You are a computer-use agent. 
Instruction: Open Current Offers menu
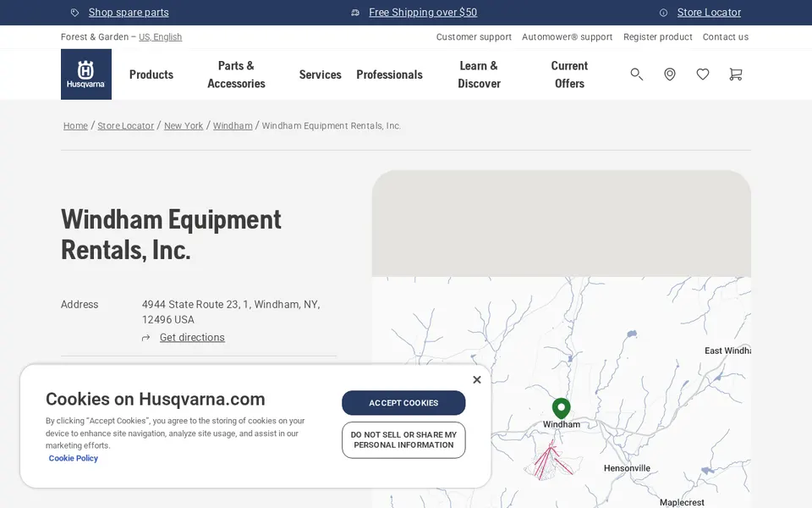click(569, 75)
